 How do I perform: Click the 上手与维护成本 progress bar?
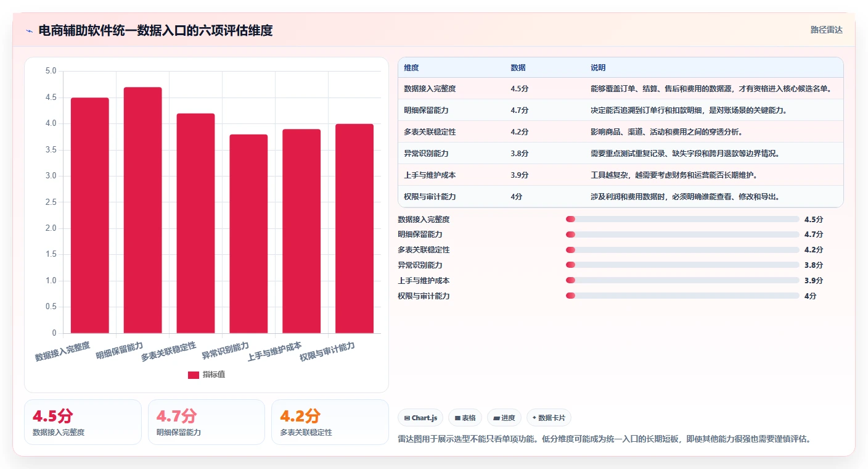pyautogui.click(x=682, y=281)
